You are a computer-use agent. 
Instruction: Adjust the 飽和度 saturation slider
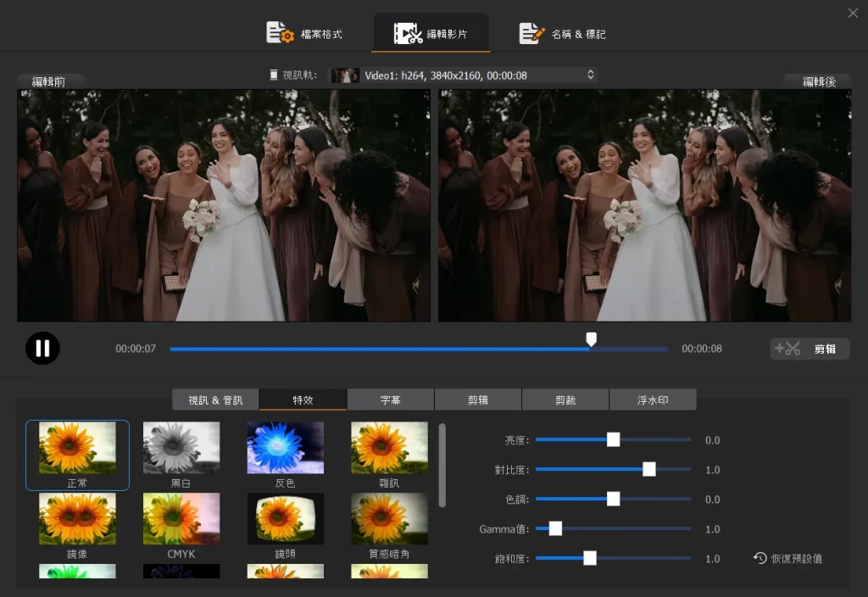pos(613,558)
